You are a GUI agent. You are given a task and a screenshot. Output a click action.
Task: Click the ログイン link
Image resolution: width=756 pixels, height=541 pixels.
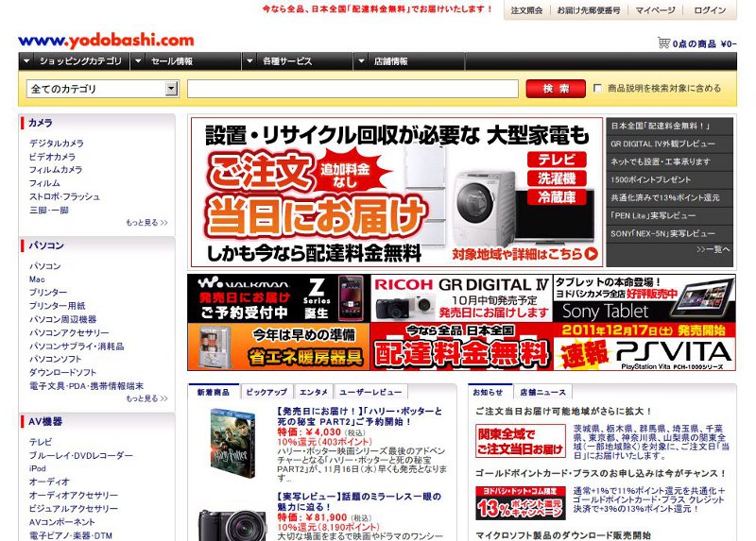710,10
